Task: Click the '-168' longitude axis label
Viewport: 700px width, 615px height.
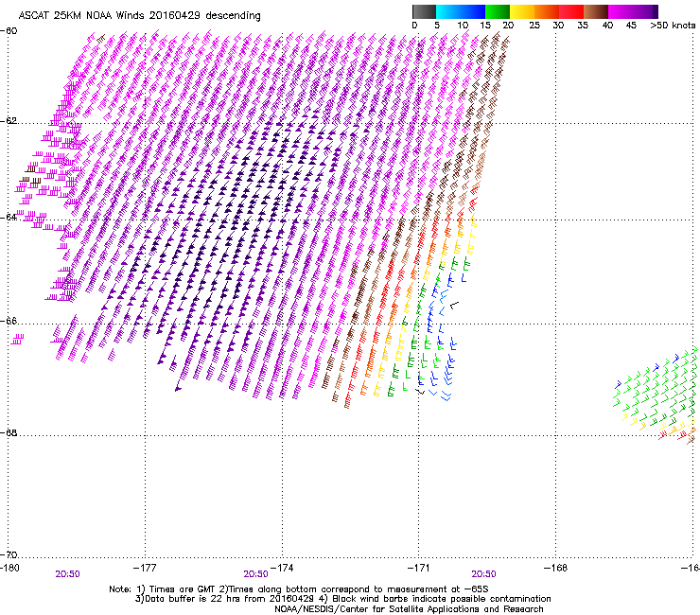Action: pos(556,568)
